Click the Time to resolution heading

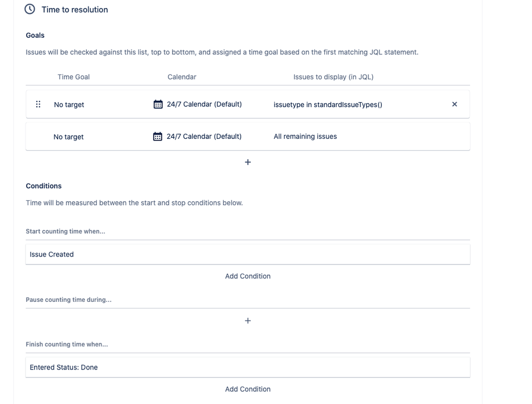tap(75, 10)
